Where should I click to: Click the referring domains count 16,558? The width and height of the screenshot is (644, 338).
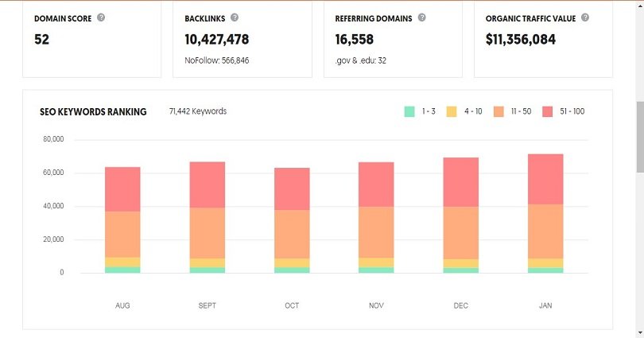tap(354, 40)
